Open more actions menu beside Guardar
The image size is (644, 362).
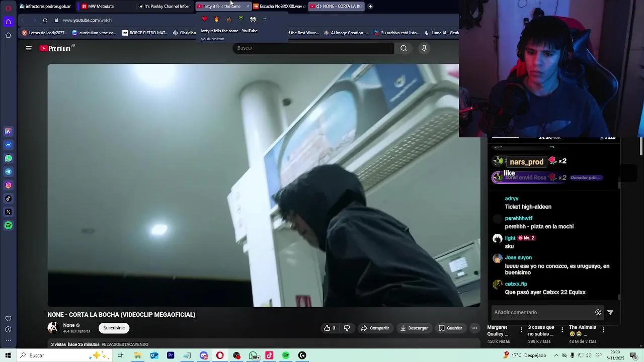pos(474,328)
